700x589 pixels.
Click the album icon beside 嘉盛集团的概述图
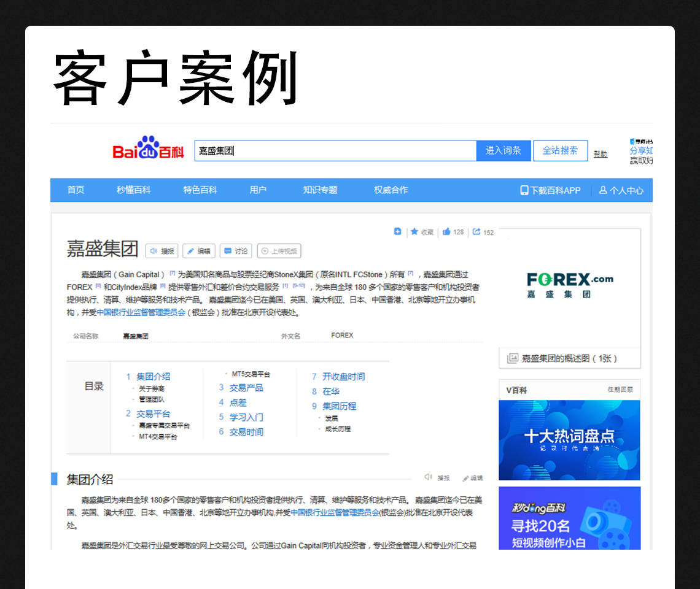[513, 358]
